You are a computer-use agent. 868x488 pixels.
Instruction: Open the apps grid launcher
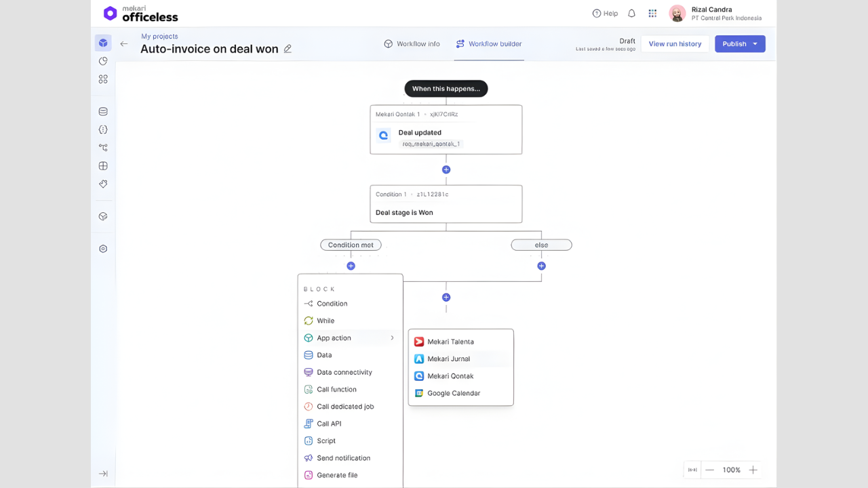[x=652, y=14]
